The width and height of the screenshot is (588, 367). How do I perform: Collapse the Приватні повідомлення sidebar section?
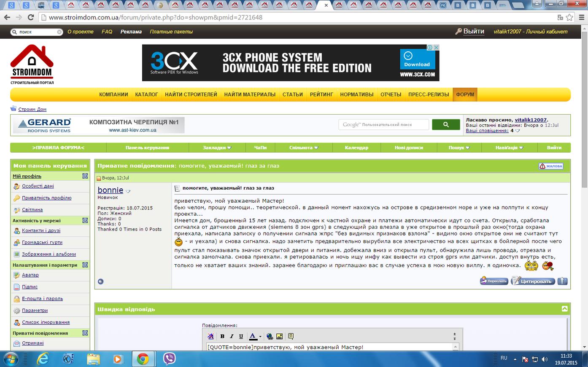coord(85,333)
